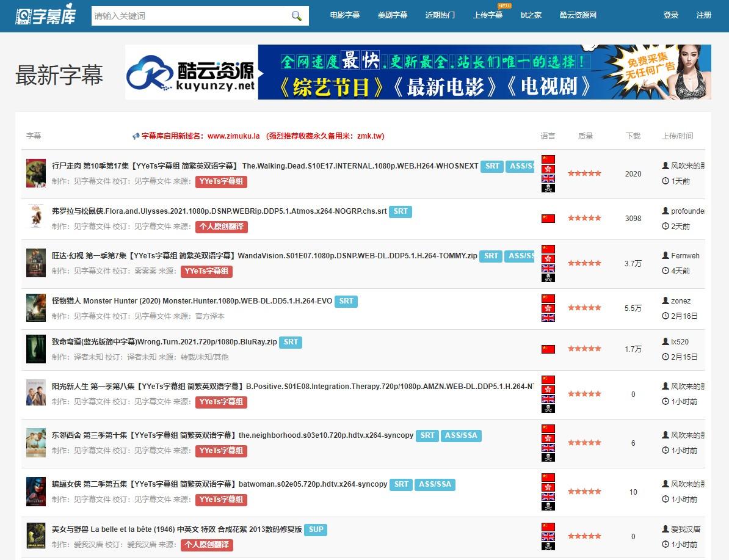Click the 登录 link
Screen dimensions: 729x560
671,15
